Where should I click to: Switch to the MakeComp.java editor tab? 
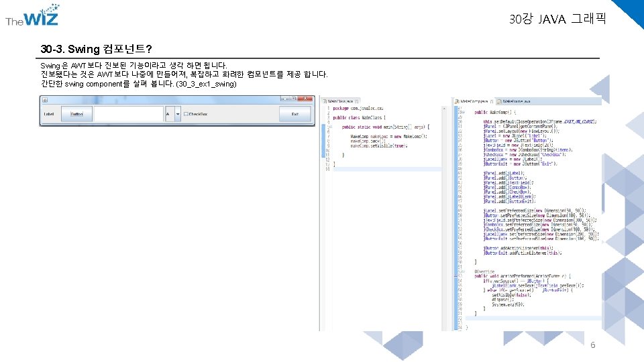474,101
